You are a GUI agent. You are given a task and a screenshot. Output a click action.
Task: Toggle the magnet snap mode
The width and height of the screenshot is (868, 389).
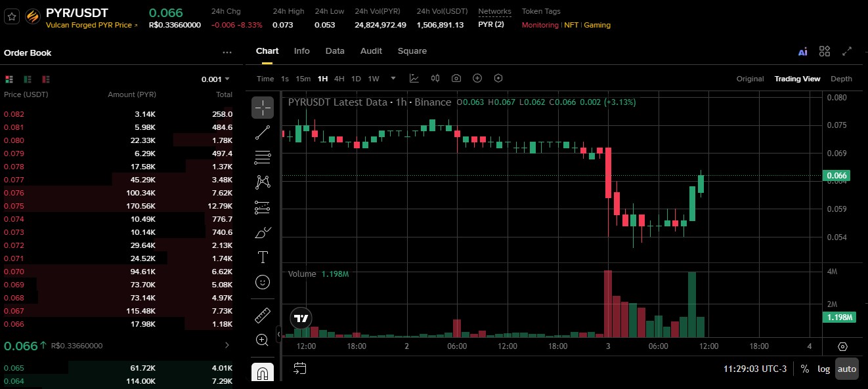click(263, 373)
